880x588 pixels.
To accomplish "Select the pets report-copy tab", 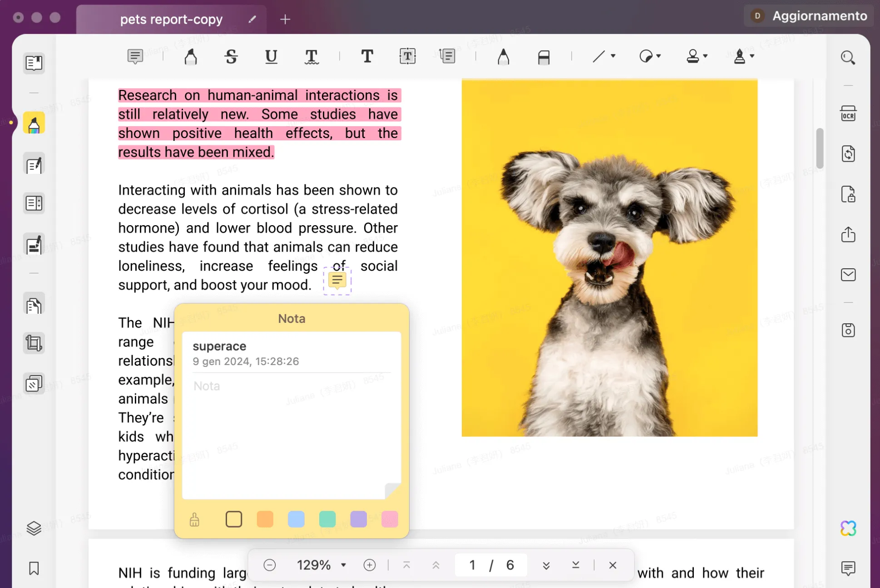I will pos(171,19).
